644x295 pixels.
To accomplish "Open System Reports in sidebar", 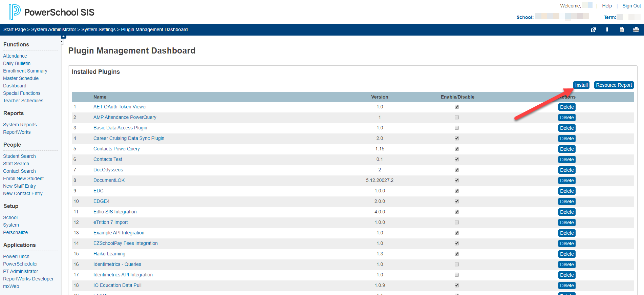I will coord(20,125).
